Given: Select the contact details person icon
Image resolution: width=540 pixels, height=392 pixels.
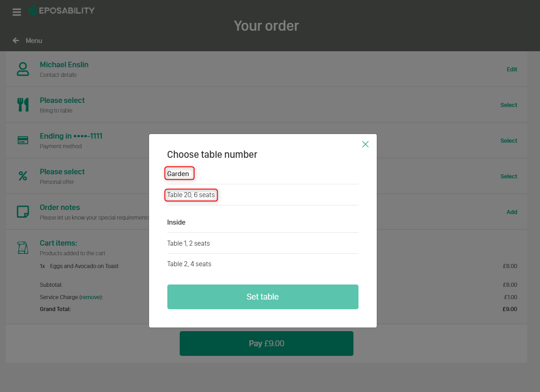Looking at the screenshot, I should pyautogui.click(x=23, y=69).
